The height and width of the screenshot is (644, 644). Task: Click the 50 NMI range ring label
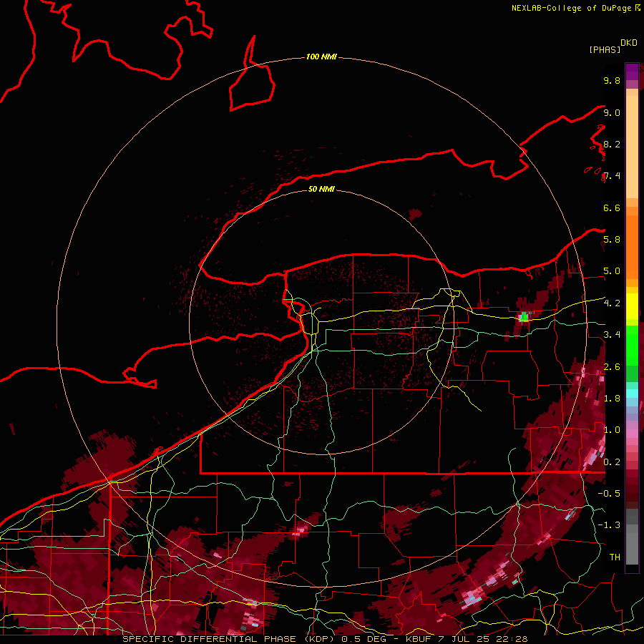coord(321,189)
